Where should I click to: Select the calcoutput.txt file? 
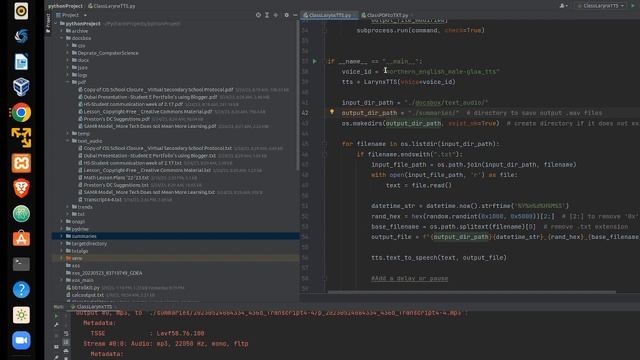88,295
